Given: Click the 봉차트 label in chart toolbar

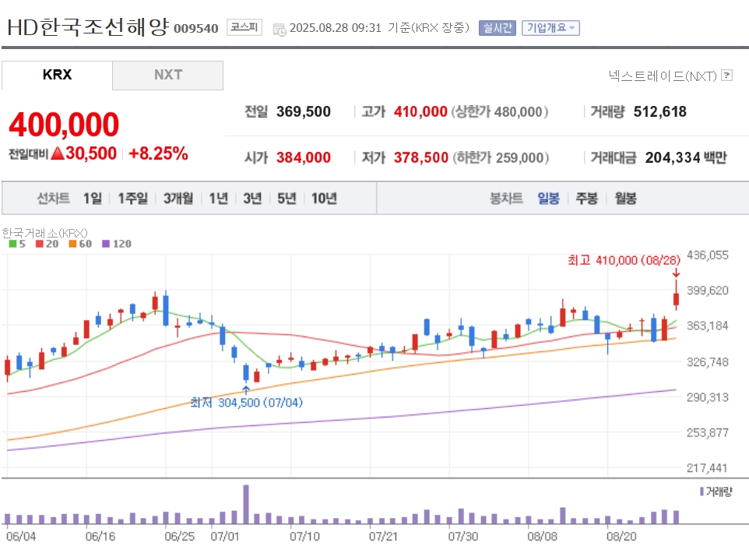Looking at the screenshot, I should click(x=506, y=198).
